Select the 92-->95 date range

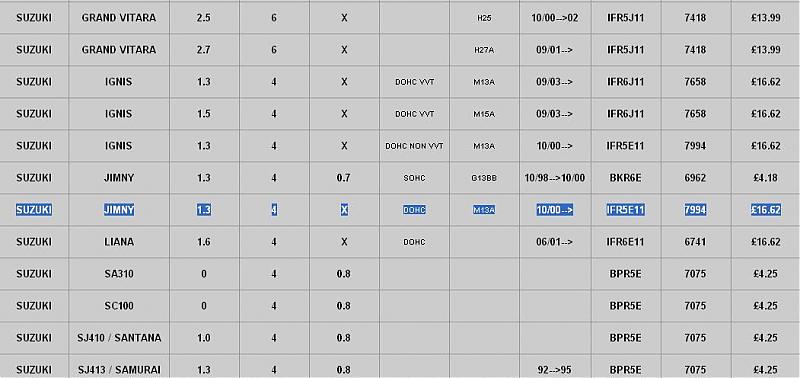[x=555, y=370]
